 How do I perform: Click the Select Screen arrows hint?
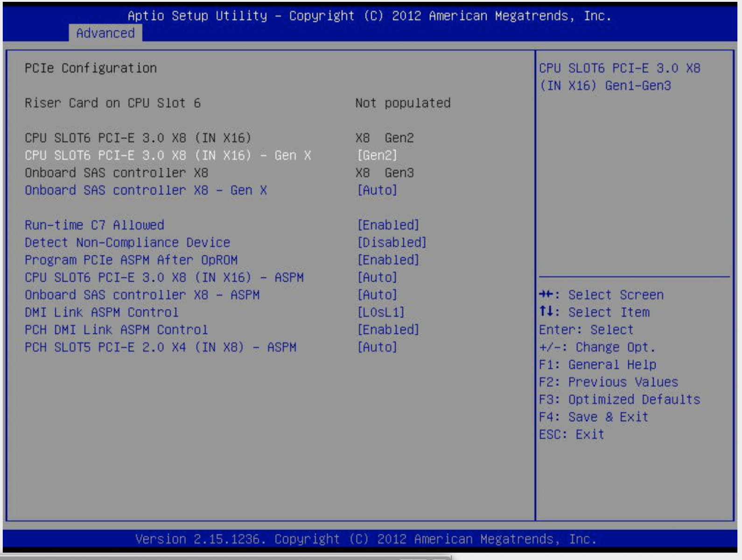602,295
